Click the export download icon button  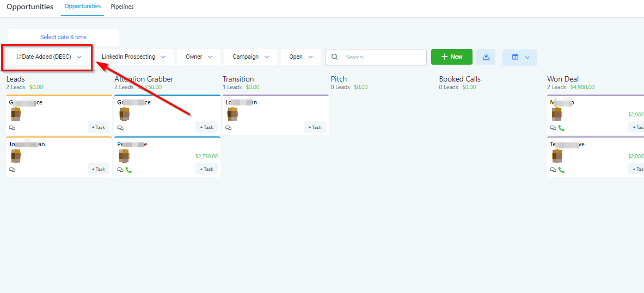(486, 57)
